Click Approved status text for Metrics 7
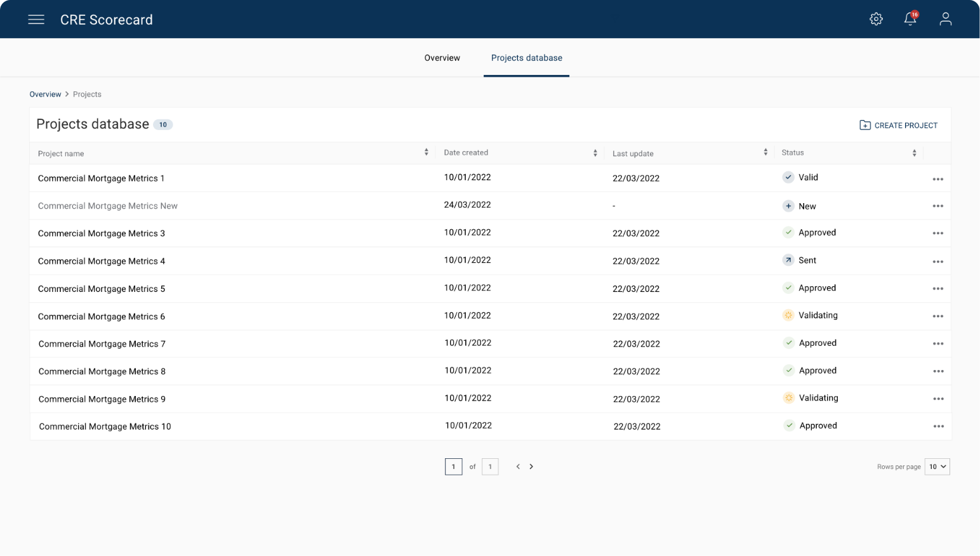Viewport: 980px width, 556px height. (x=818, y=343)
